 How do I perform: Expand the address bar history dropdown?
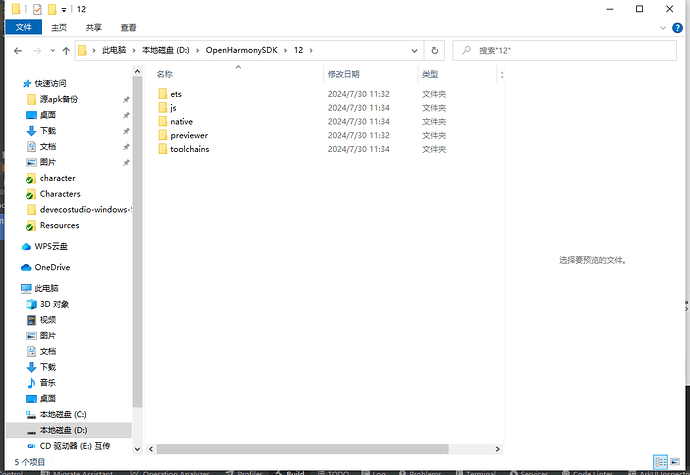pyautogui.click(x=414, y=51)
